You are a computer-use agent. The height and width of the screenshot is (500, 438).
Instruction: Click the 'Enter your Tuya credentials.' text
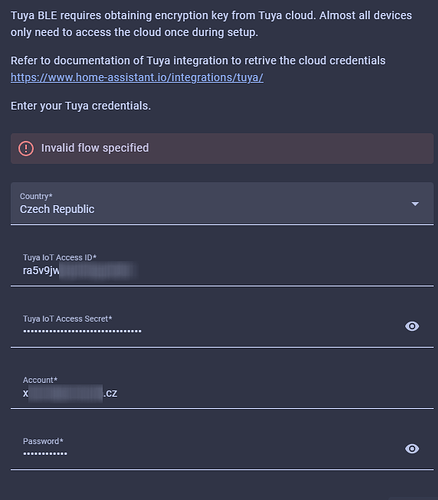81,106
